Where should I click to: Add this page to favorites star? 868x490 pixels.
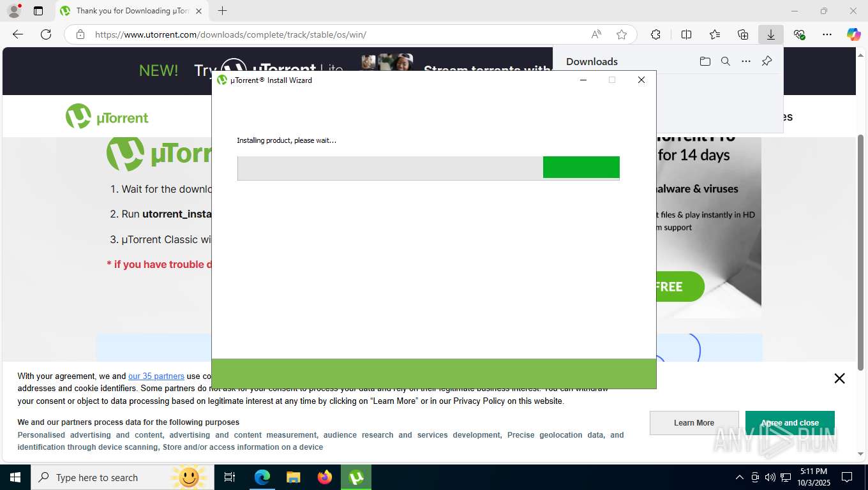click(622, 34)
